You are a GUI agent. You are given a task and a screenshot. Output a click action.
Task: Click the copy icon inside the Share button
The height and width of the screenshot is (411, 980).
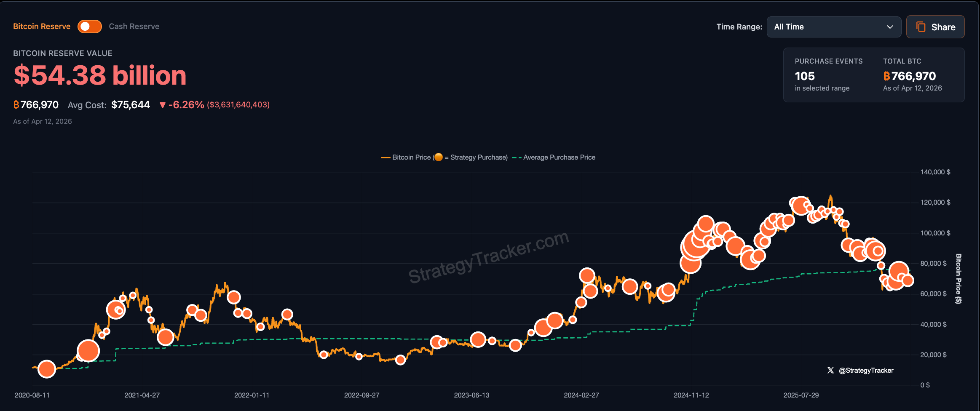click(x=921, y=27)
